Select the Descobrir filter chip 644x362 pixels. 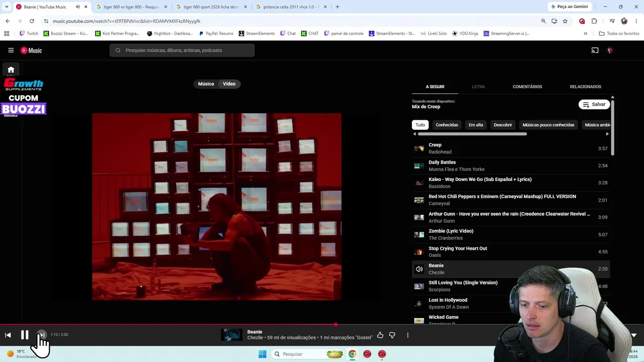pos(503,125)
